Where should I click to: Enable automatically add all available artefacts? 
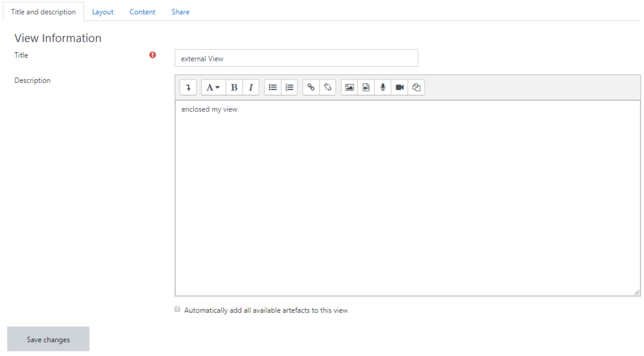tap(178, 309)
